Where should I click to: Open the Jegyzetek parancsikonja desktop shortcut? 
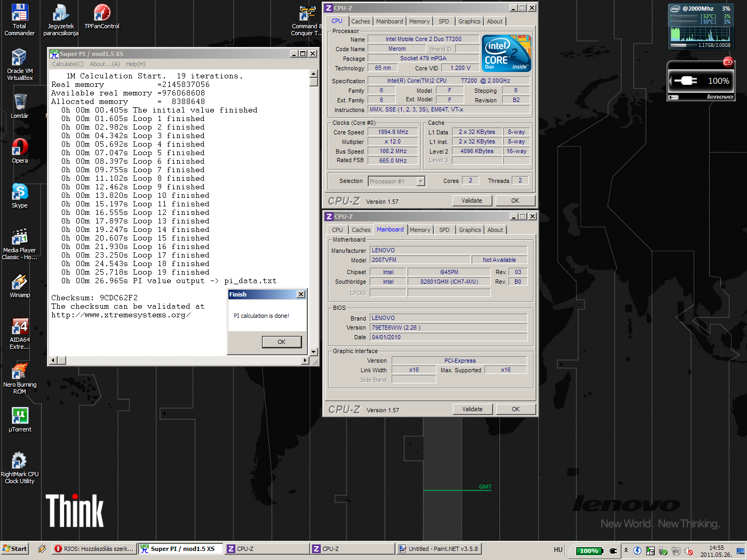61,20
